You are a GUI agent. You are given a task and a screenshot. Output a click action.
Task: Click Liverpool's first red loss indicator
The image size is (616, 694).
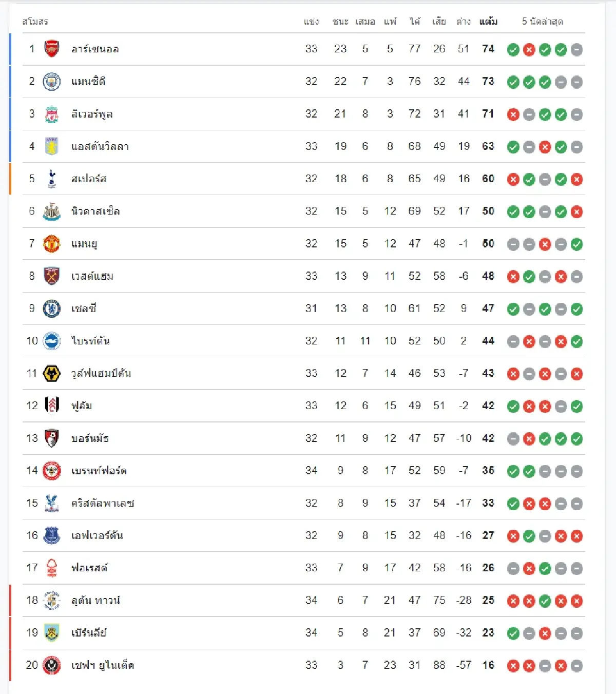coord(513,114)
